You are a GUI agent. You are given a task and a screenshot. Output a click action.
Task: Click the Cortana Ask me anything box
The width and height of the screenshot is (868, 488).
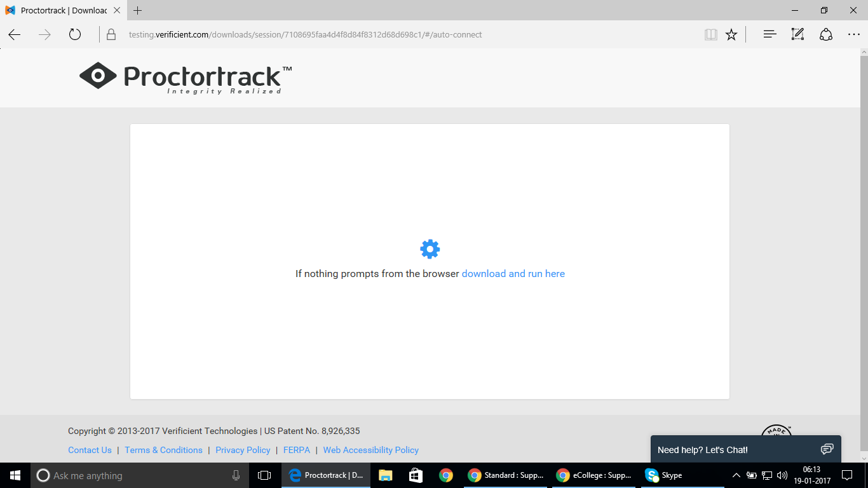coord(140,475)
